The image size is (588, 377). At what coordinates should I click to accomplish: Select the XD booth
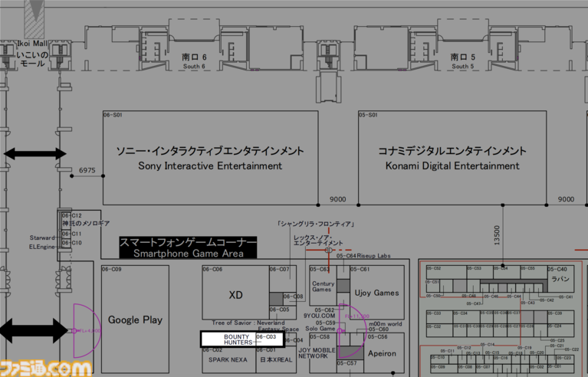(235, 293)
